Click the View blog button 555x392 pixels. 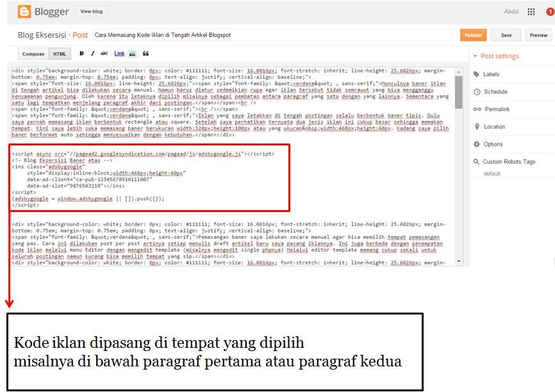pyautogui.click(x=91, y=12)
